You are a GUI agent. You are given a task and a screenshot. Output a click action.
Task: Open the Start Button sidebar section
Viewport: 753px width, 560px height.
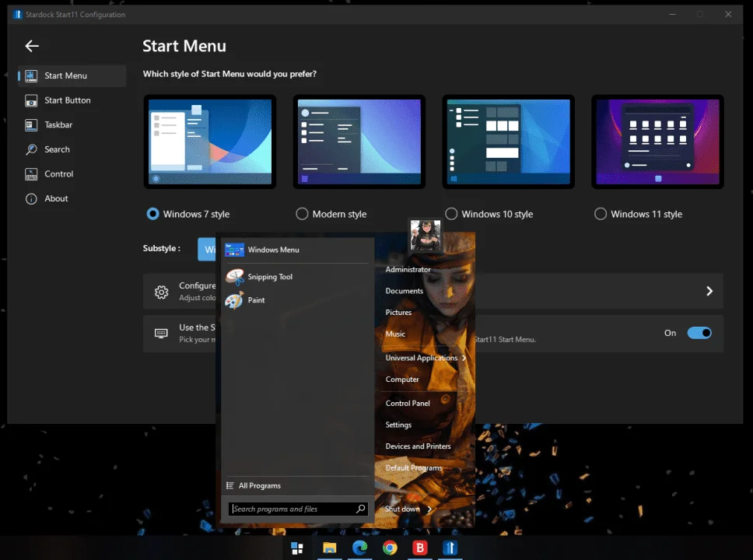tap(72, 100)
